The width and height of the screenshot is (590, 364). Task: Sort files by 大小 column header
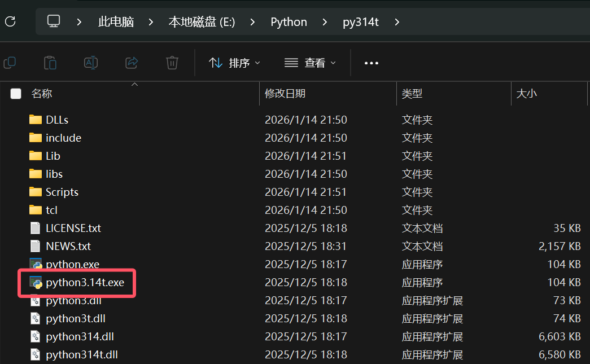pos(526,94)
